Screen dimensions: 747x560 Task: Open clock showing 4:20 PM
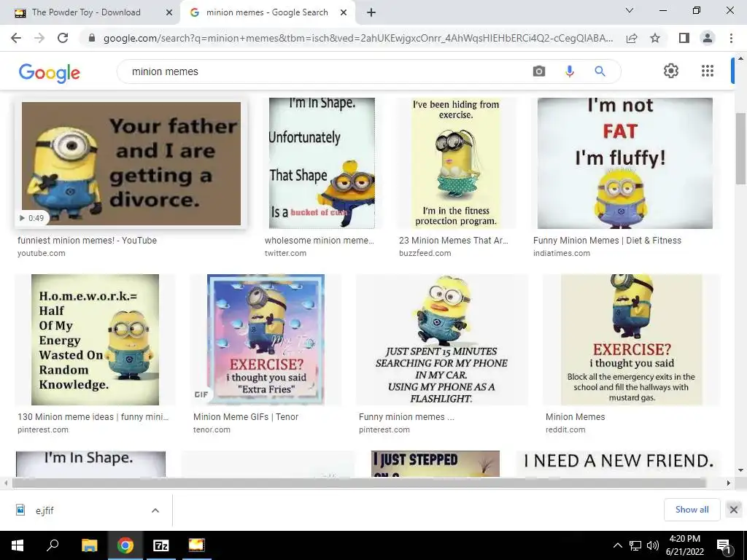click(x=684, y=545)
